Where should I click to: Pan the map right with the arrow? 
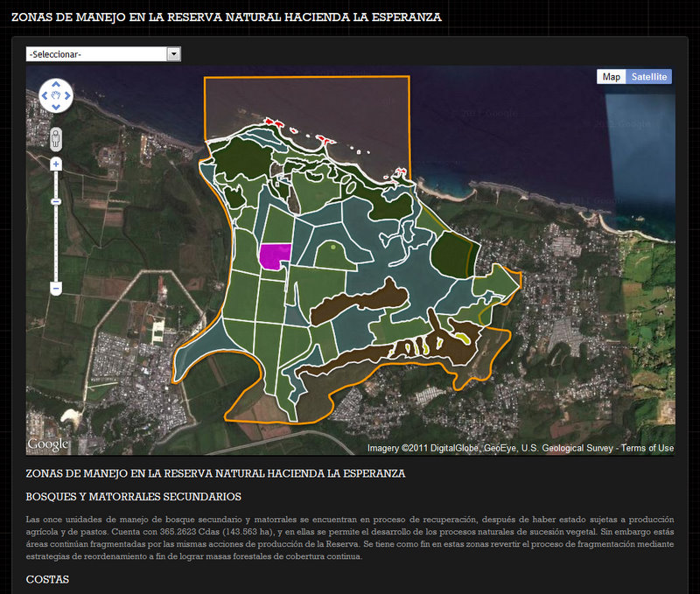pyautogui.click(x=68, y=95)
